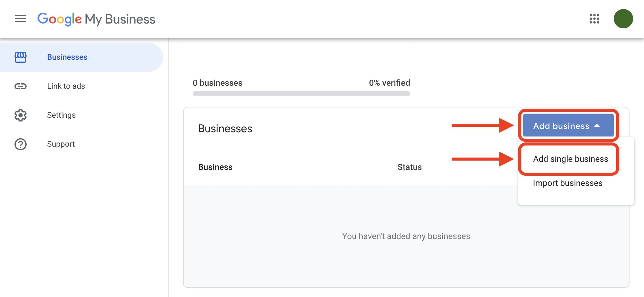Open the navigation hamburger menu
This screenshot has width=644, height=297.
pyautogui.click(x=20, y=19)
